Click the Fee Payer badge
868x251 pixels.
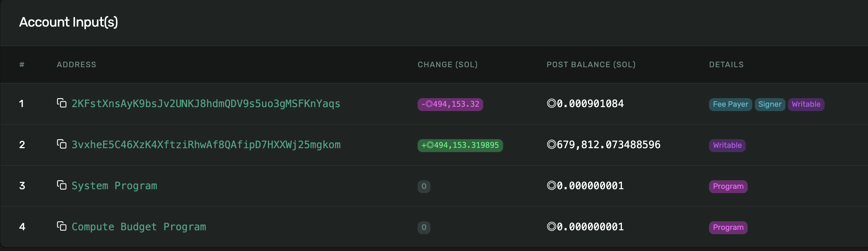(x=730, y=104)
